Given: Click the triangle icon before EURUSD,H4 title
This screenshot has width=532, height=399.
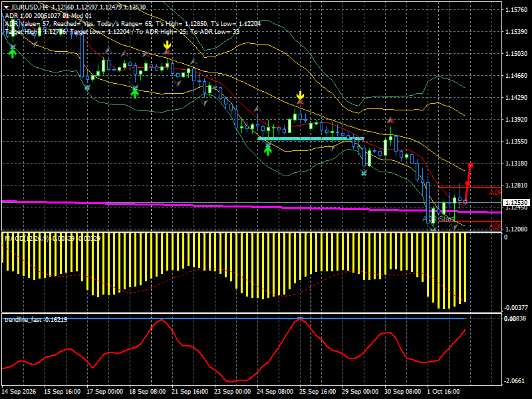Looking at the screenshot, I should [6, 7].
